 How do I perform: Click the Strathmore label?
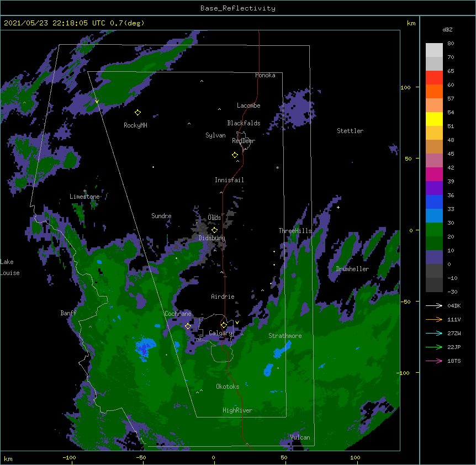pyautogui.click(x=285, y=336)
